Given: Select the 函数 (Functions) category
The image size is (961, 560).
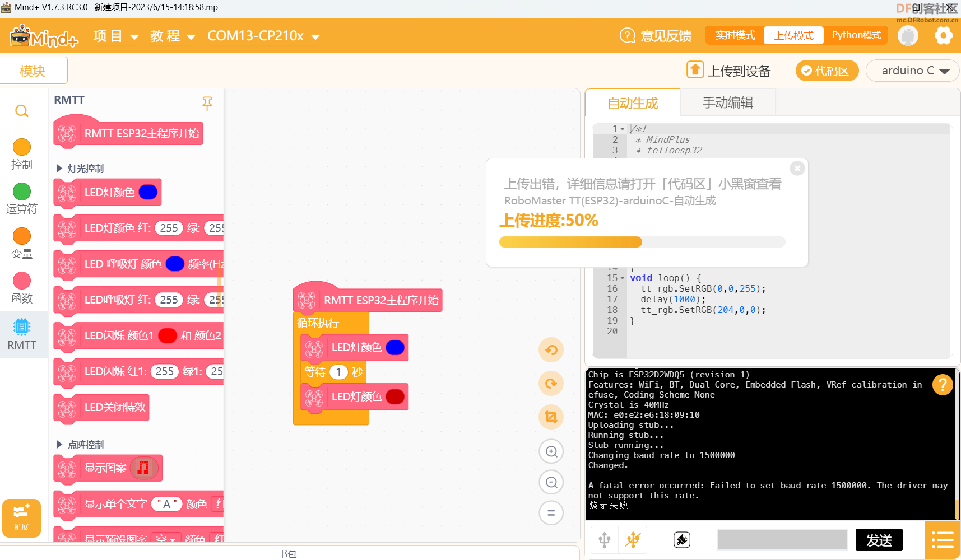Looking at the screenshot, I should click(x=22, y=288).
